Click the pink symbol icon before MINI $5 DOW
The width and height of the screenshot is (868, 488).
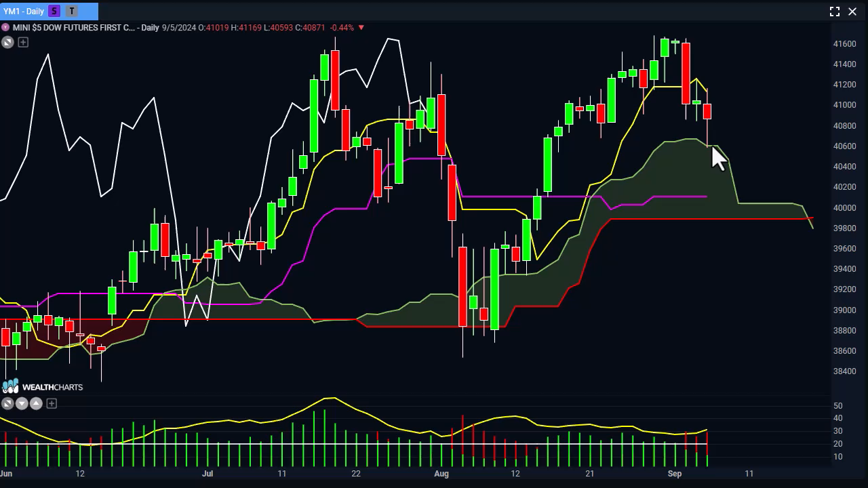[5, 28]
